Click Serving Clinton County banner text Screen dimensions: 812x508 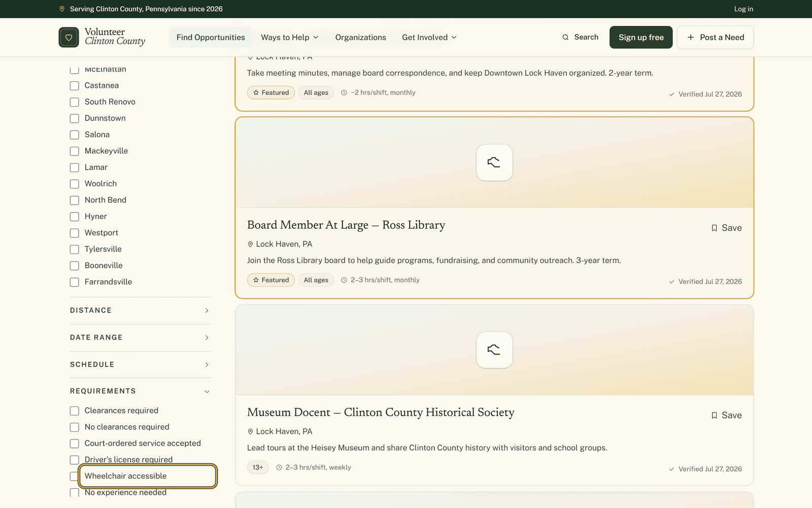(x=146, y=9)
